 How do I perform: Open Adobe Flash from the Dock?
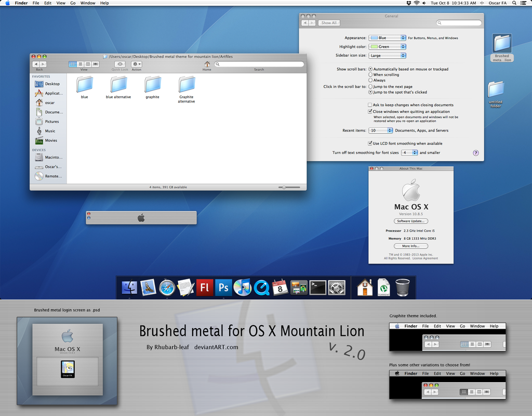205,287
